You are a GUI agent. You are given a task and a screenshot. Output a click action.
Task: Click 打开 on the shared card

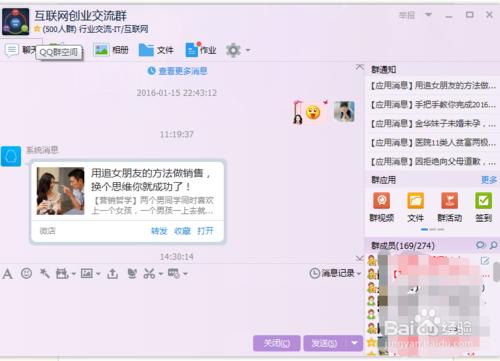click(x=205, y=231)
